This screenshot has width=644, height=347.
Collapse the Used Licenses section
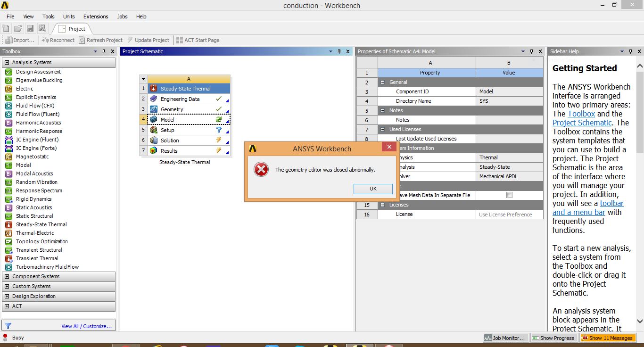point(382,129)
